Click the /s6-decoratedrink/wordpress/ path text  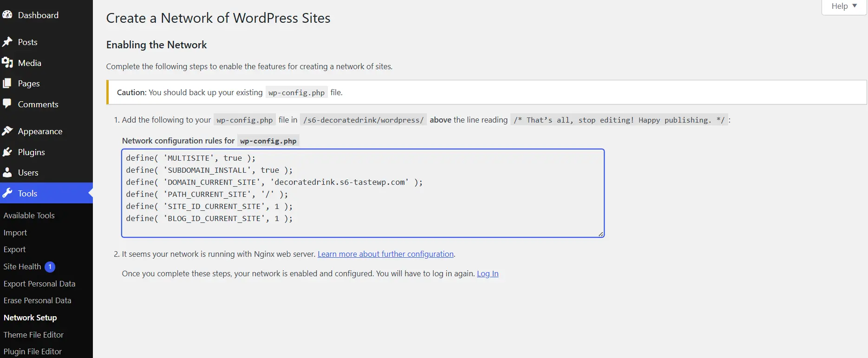pyautogui.click(x=363, y=120)
